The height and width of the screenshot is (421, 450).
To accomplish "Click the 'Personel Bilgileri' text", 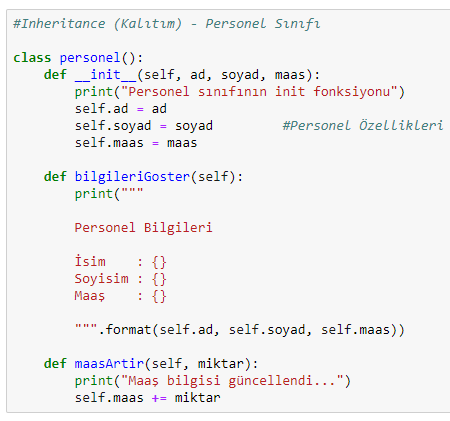I will [x=143, y=228].
